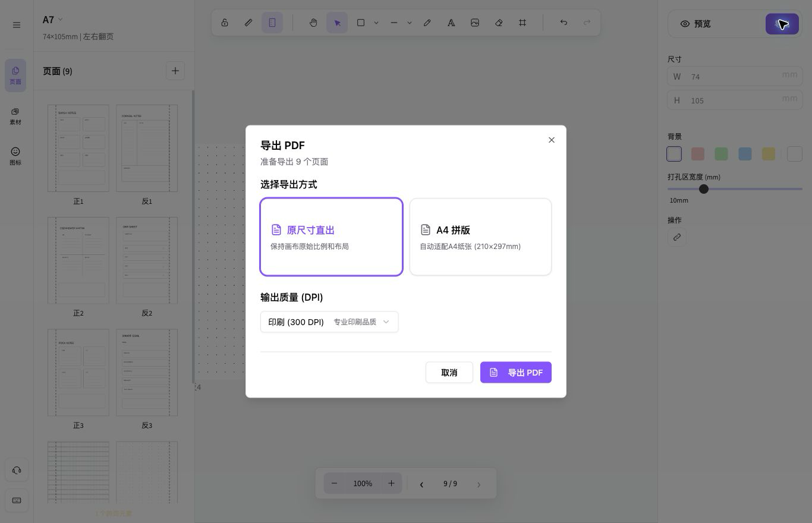
Task: Click the redo arrow
Action: coord(587,23)
